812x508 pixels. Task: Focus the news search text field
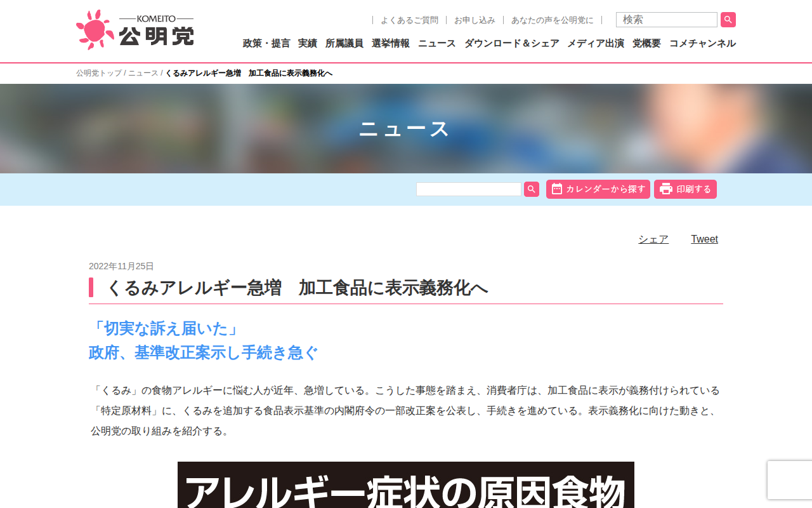point(469,189)
